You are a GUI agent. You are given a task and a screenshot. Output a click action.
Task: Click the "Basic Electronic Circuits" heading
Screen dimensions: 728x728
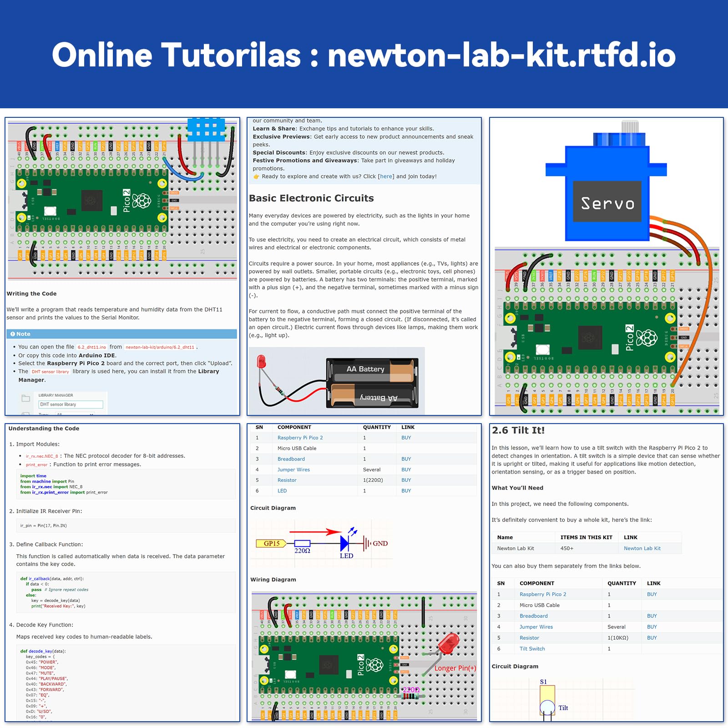pyautogui.click(x=311, y=198)
